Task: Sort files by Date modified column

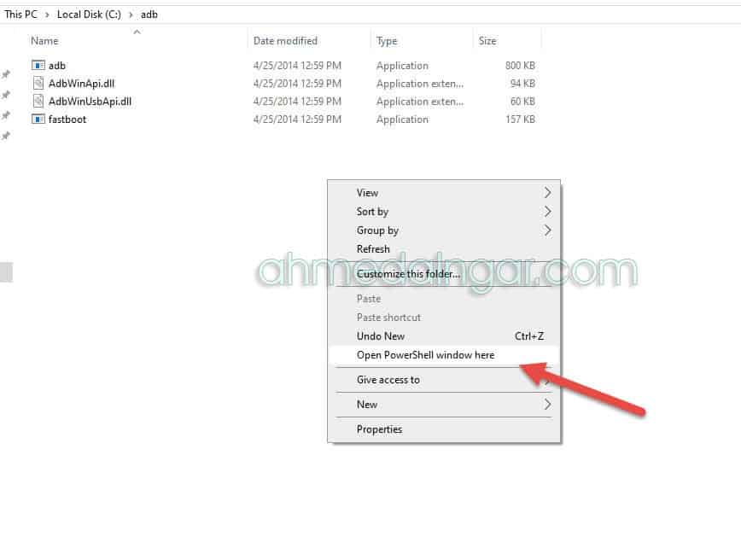Action: (x=285, y=41)
